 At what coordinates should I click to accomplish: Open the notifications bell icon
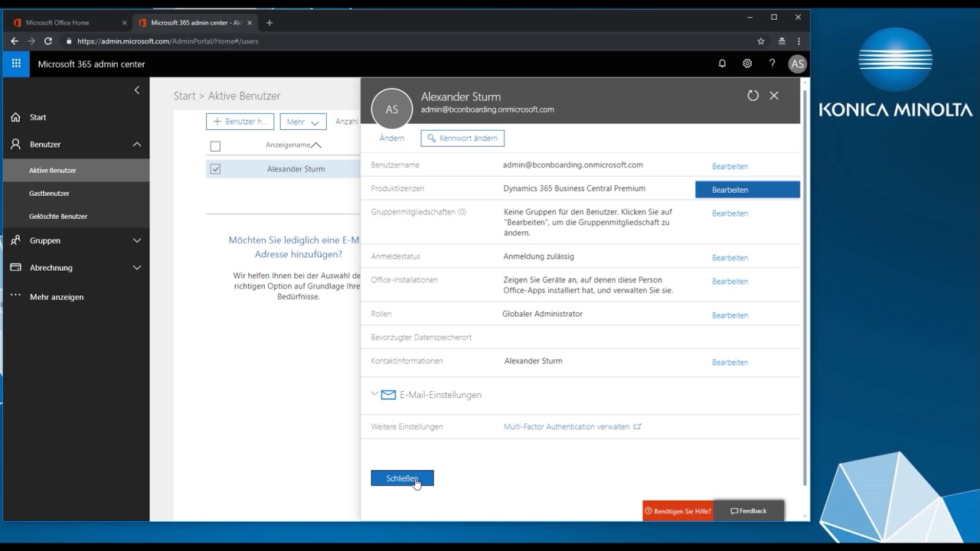(722, 64)
